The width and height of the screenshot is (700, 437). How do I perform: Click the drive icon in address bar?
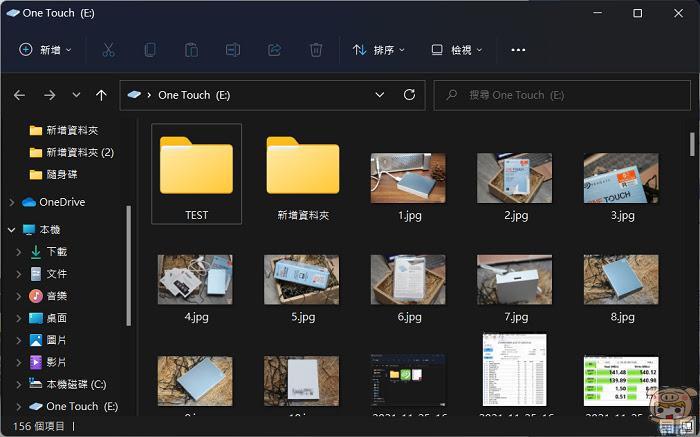tap(134, 95)
